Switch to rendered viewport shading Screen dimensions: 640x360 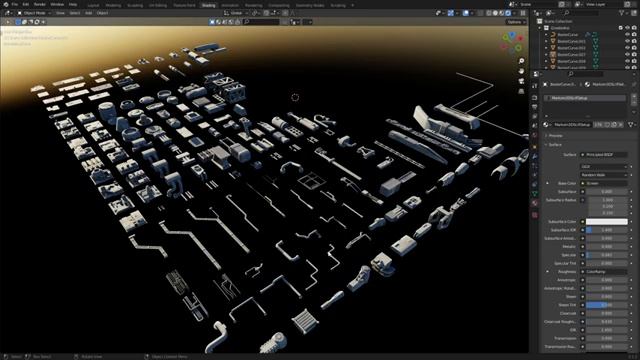pos(508,13)
